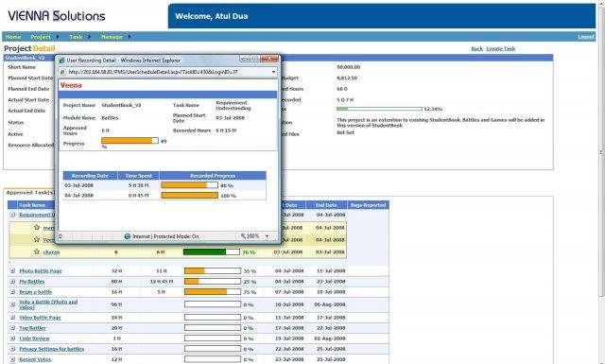The image size is (605, 364).
Task: Expand the Privacy Settings for battles row
Action: (12, 349)
